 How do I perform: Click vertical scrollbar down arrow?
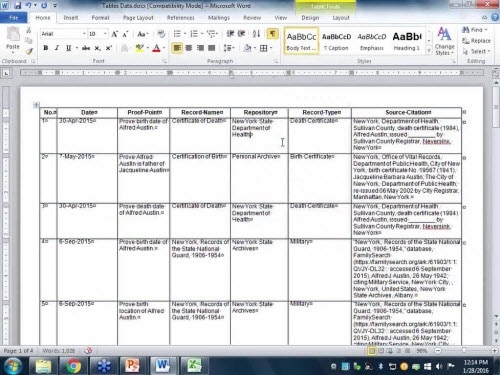click(496, 316)
